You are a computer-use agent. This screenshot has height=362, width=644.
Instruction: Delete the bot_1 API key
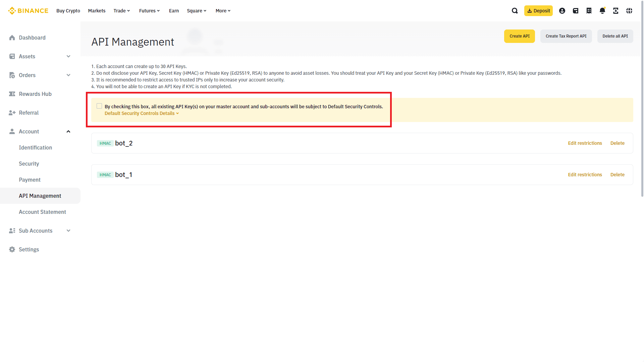click(x=618, y=175)
